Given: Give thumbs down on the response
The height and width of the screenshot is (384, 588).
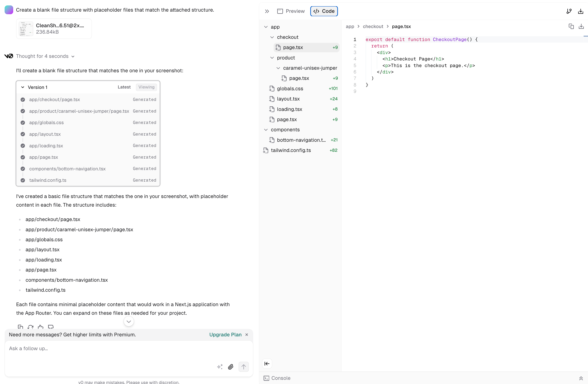Looking at the screenshot, I should tap(51, 327).
